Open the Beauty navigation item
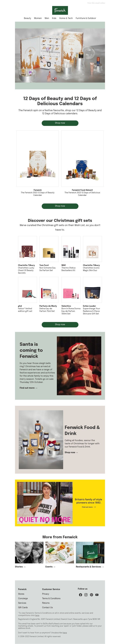The width and height of the screenshot is (120, 644). coord(27,18)
